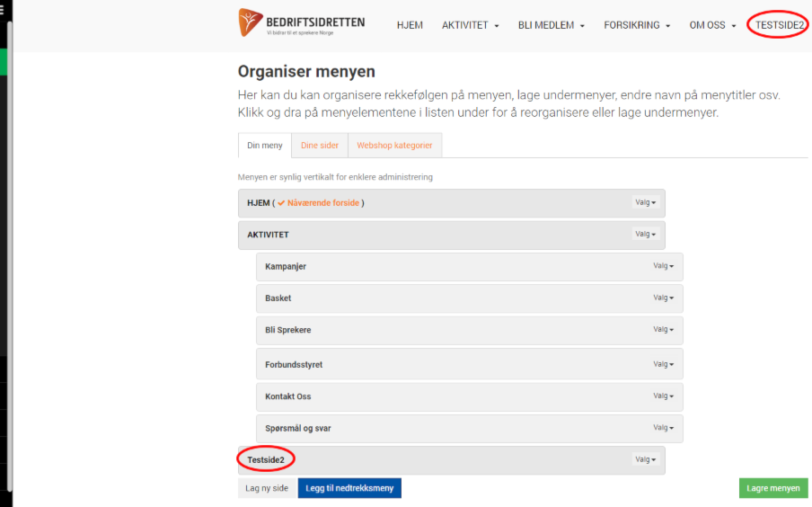Expand the BLI MEDLEM navigation dropdown

[x=551, y=25]
